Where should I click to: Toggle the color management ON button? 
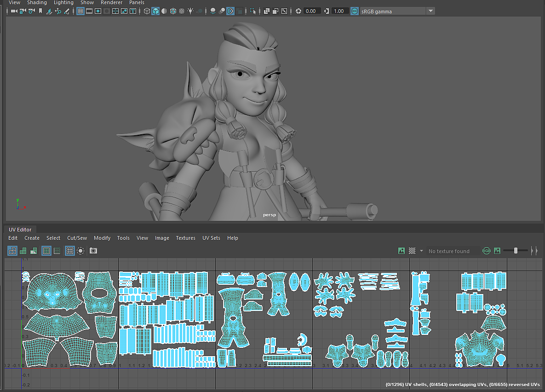(354, 11)
